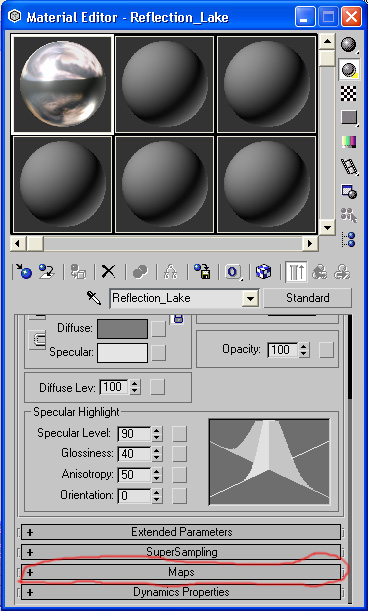Image resolution: width=368 pixels, height=611 pixels.
Task: Click the sample slots scroll down arrow
Action: point(327,227)
